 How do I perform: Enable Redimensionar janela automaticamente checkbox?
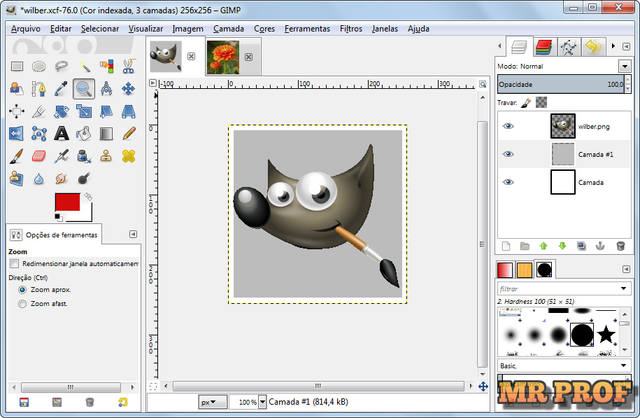[14, 264]
